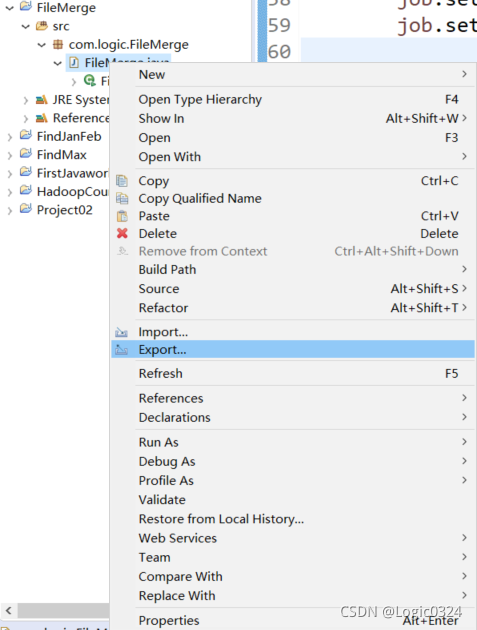477x630 pixels.
Task: Open the Compare With submenu
Action: (x=293, y=577)
